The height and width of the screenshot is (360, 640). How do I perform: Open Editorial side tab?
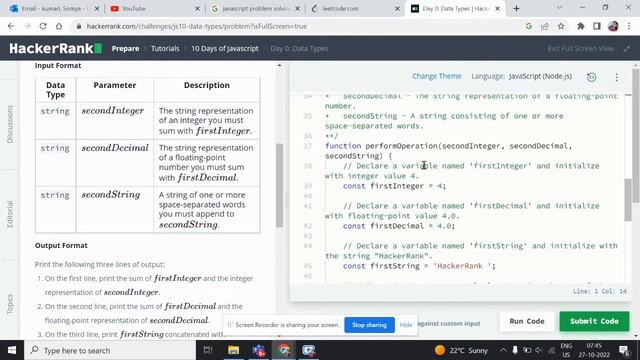[x=10, y=214]
